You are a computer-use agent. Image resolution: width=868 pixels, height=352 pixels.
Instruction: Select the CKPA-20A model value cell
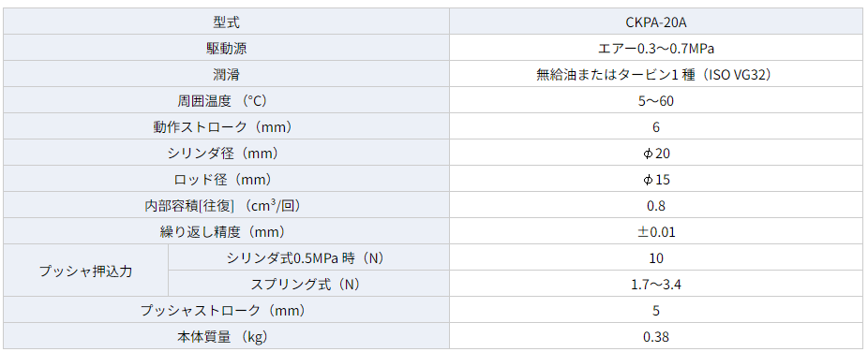[656, 22]
